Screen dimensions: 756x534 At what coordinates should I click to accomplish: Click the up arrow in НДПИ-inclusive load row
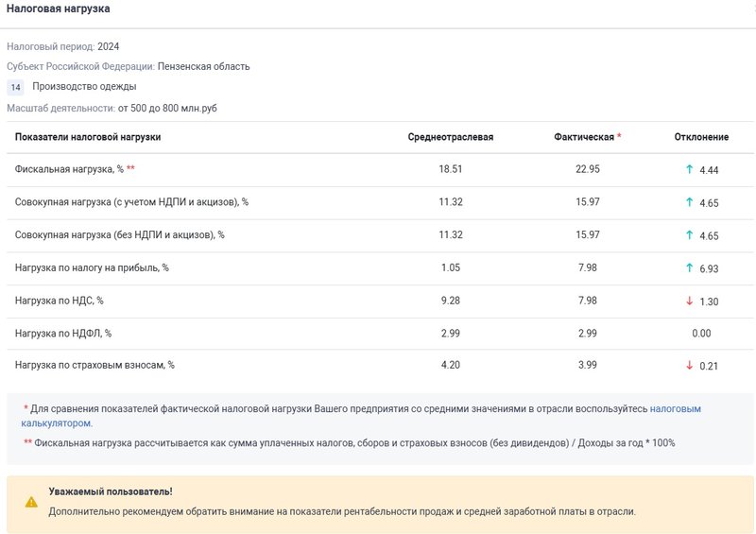point(689,202)
